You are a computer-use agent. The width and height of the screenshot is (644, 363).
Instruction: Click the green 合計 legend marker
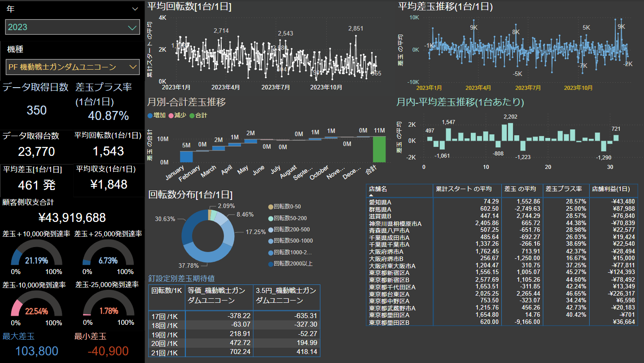tap(192, 115)
